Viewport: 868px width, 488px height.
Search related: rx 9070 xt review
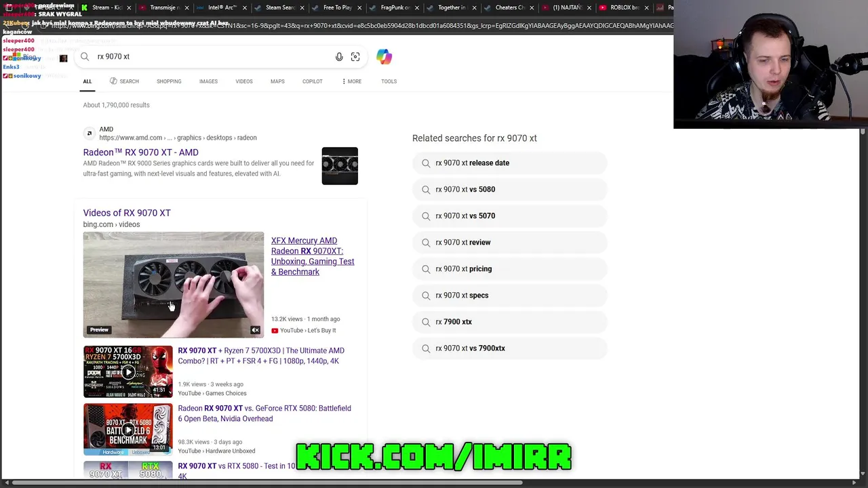pos(510,242)
